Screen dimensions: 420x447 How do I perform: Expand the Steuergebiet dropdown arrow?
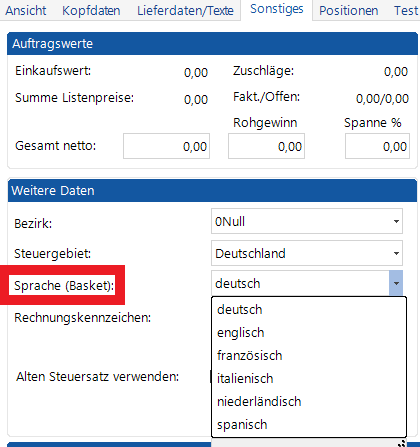[396, 253]
